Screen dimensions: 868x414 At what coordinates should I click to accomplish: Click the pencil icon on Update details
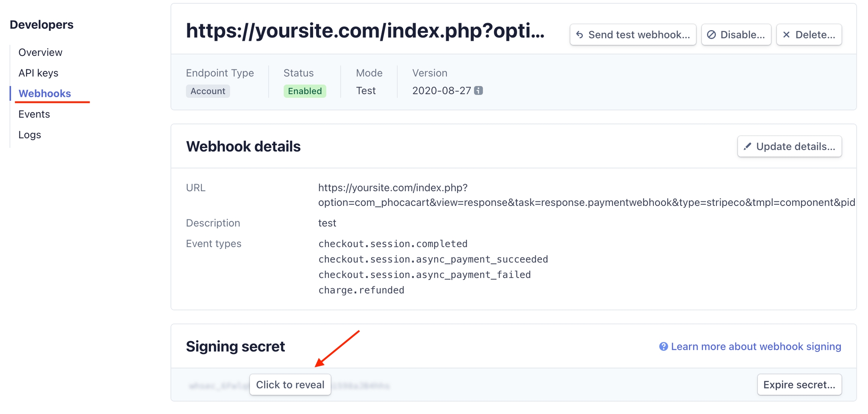tap(747, 146)
